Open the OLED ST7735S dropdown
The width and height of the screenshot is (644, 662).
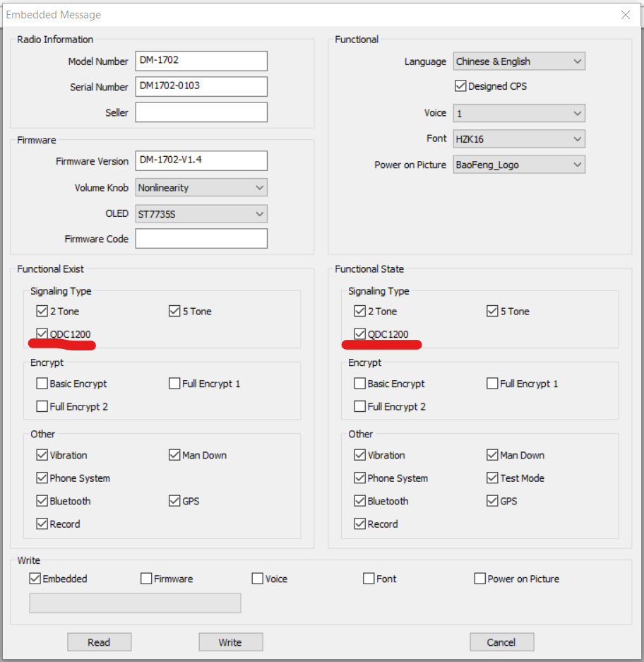[x=201, y=214]
